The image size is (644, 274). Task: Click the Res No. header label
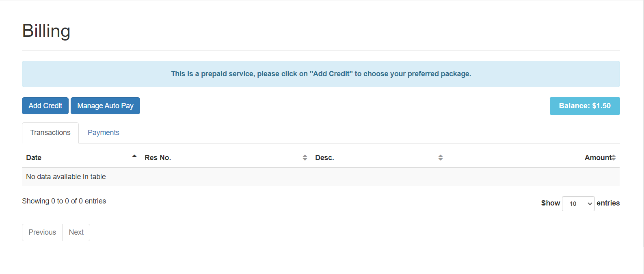pyautogui.click(x=158, y=158)
